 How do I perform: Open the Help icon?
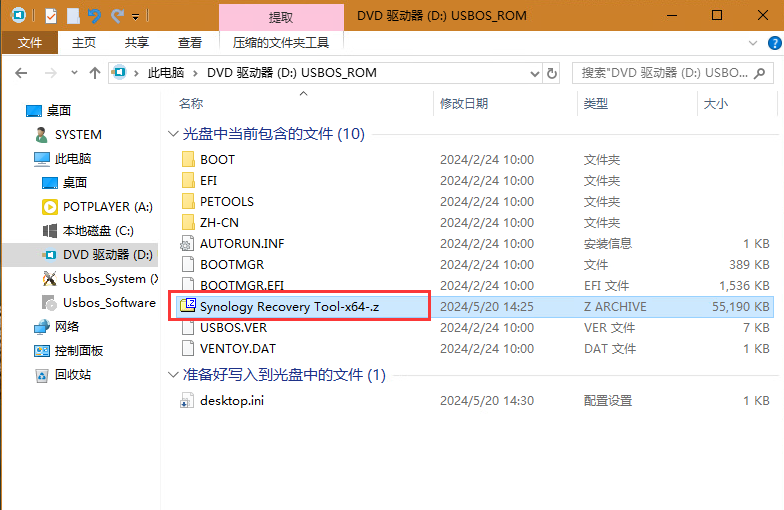point(774,43)
